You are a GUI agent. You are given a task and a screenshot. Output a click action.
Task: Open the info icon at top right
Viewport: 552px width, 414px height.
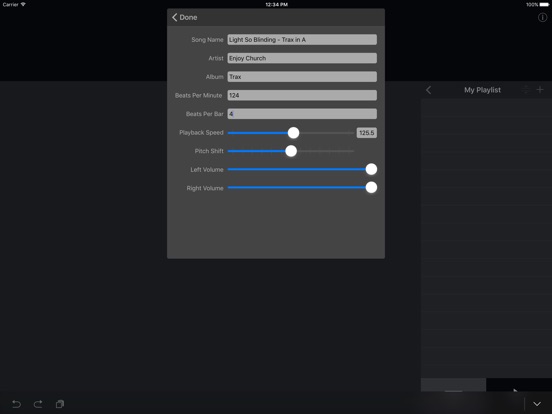[542, 17]
